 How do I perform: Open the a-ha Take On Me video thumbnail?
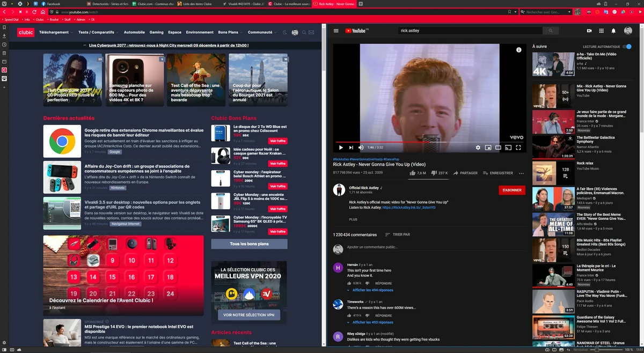point(553,64)
